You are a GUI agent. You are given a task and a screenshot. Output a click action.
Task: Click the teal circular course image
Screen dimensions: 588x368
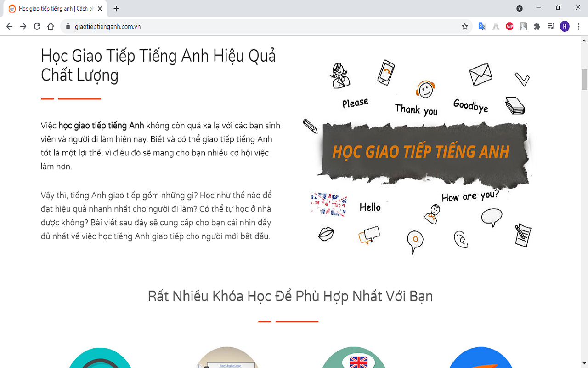coord(100,358)
